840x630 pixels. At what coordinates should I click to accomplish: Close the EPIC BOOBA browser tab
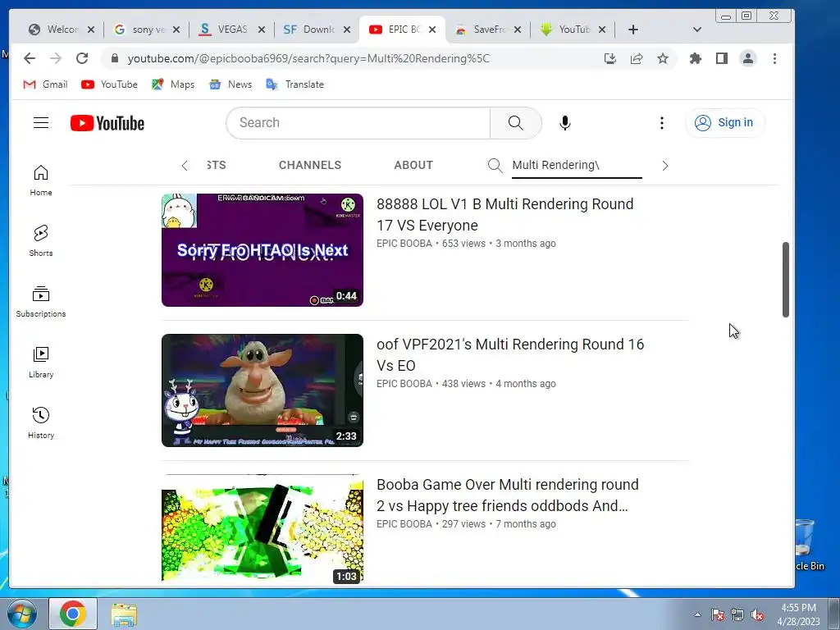432,30
